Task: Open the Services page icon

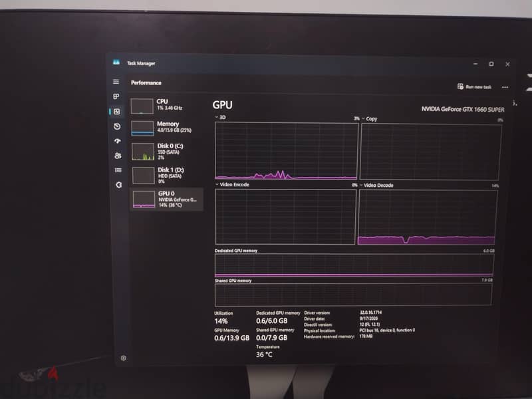Action: [119, 185]
